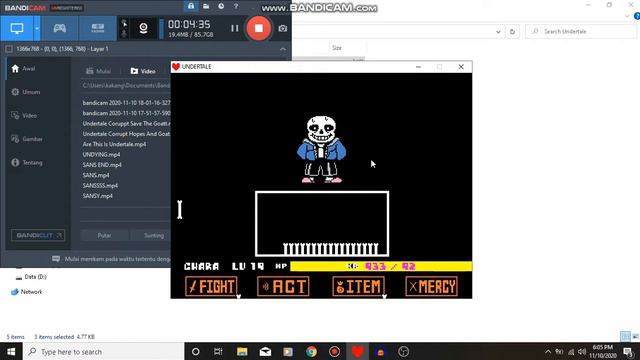Image resolution: width=640 pixels, height=360 pixels.
Task: Click the taskbar search box
Action: (x=103, y=351)
